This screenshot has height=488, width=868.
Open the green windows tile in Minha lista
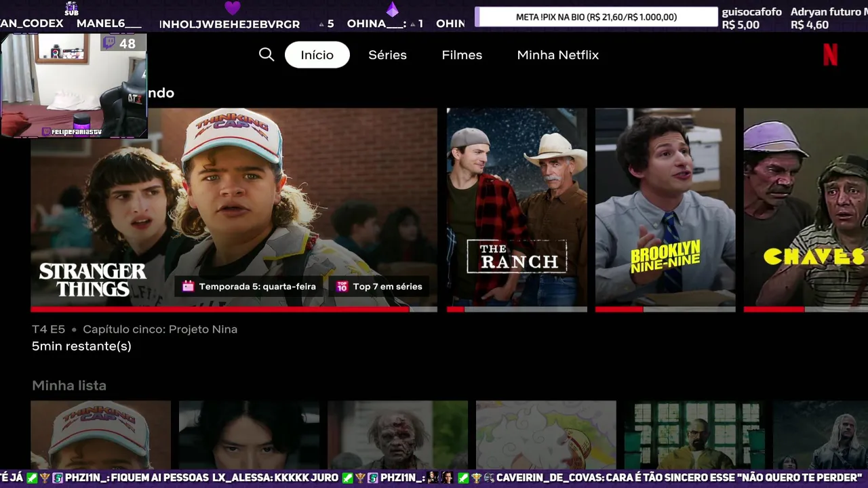click(x=694, y=434)
